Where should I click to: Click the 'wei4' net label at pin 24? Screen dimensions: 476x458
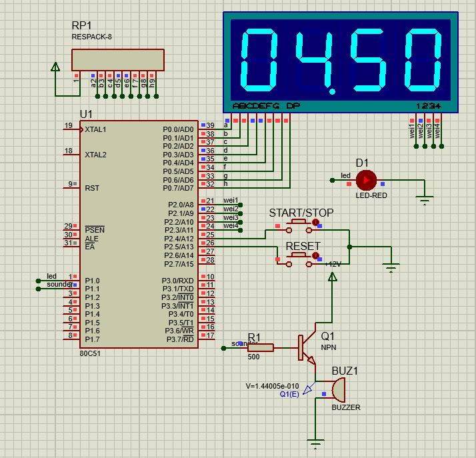tap(231, 225)
